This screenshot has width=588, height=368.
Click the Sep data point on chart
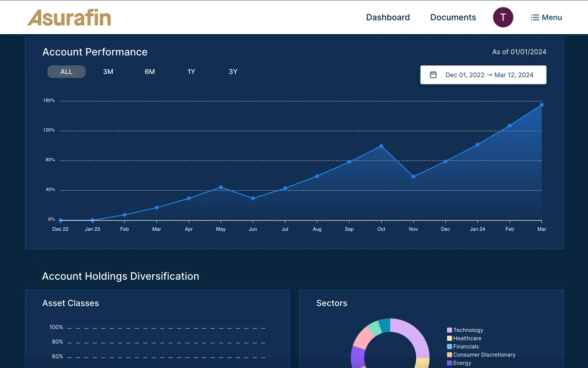coord(349,162)
